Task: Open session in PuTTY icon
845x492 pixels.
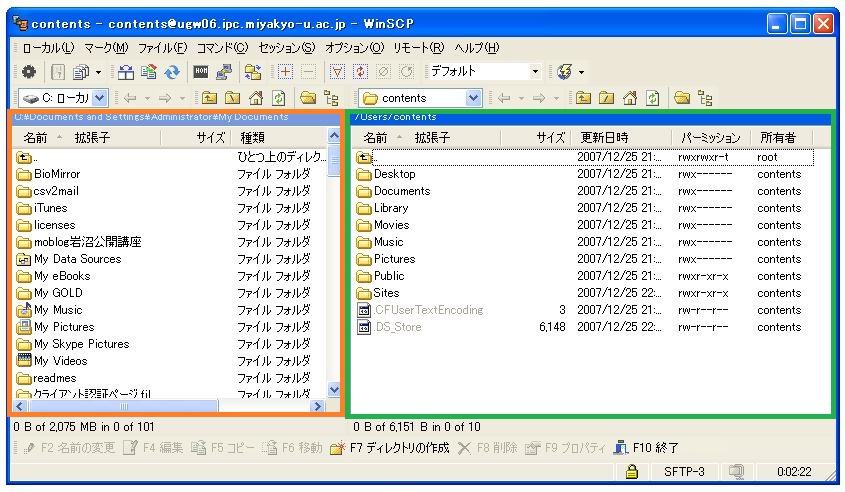Action: [224, 71]
